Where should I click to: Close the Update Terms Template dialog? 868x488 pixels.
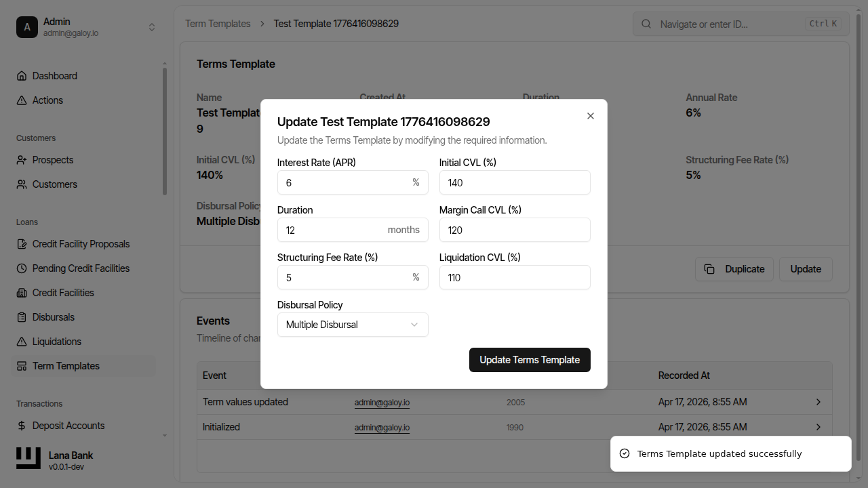591,116
